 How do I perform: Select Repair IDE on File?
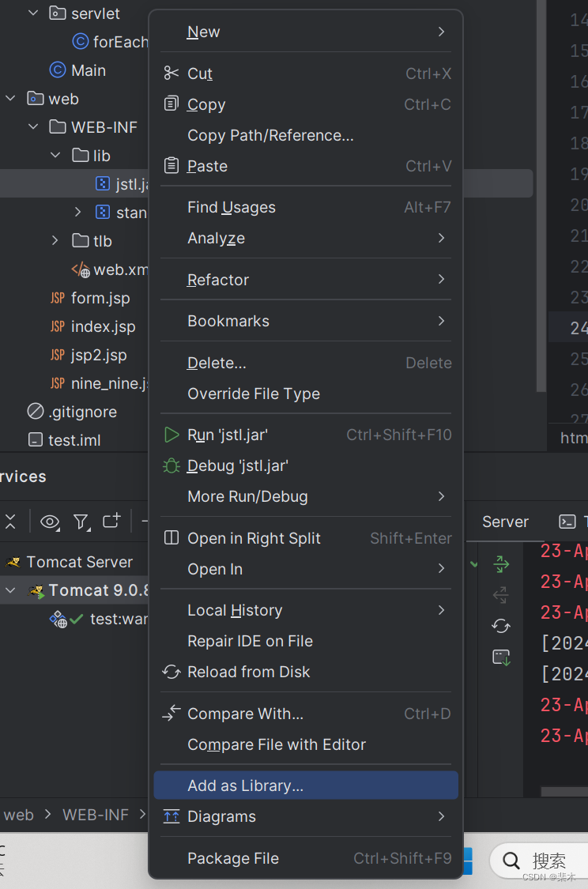click(x=306, y=641)
